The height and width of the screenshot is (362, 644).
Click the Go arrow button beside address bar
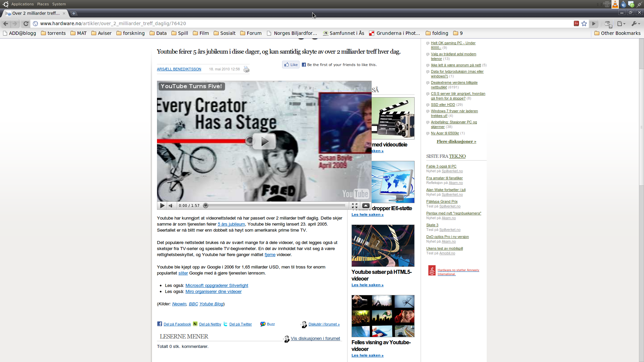(x=594, y=23)
